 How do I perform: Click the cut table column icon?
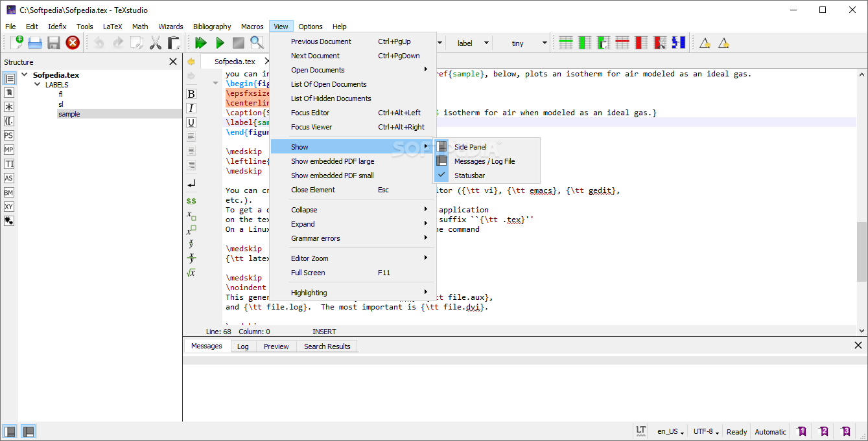click(x=660, y=43)
